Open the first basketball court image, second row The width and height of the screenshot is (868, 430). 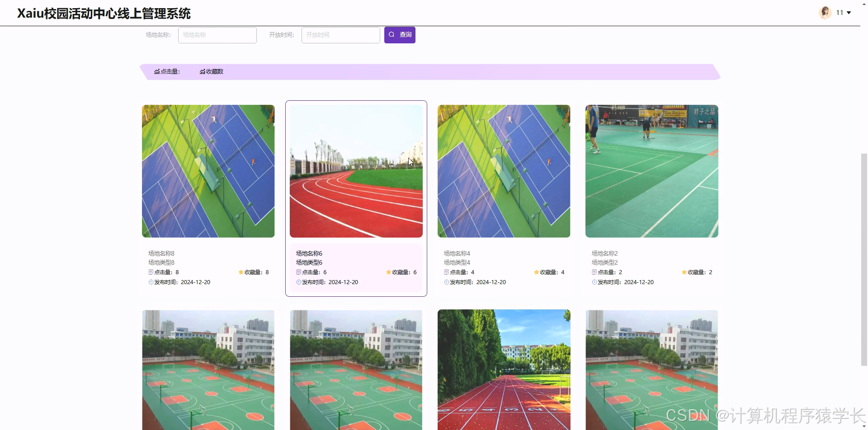pyautogui.click(x=208, y=370)
